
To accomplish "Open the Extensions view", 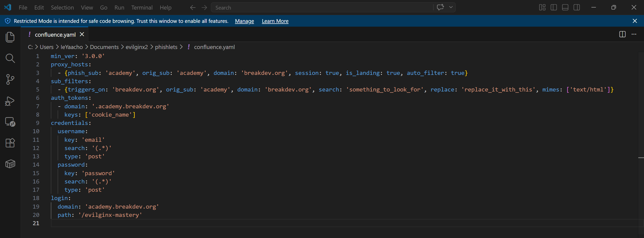I will (x=10, y=143).
